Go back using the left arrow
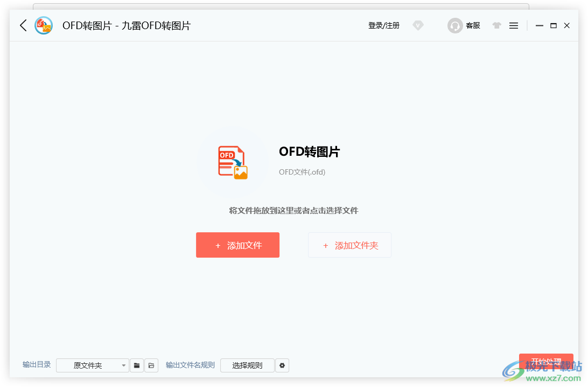Viewport: 588px width, 387px height. pyautogui.click(x=23, y=25)
